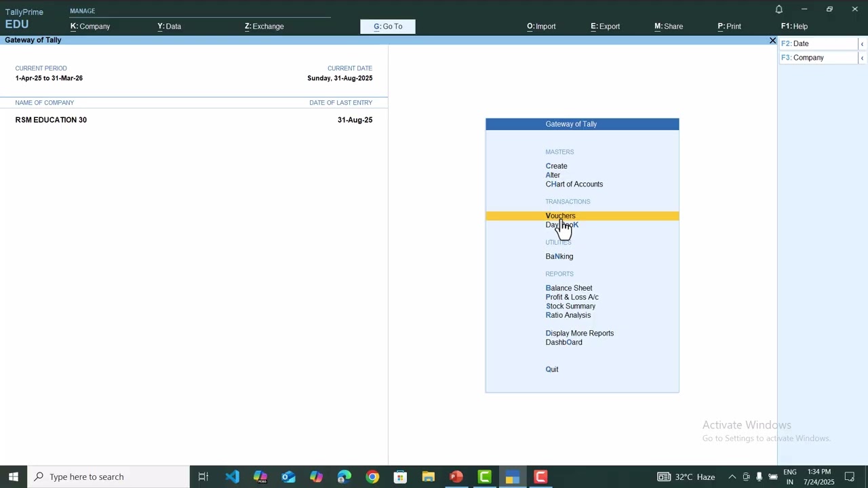The image size is (868, 488).
Task: Open the Balance Sheet report
Action: tap(569, 288)
